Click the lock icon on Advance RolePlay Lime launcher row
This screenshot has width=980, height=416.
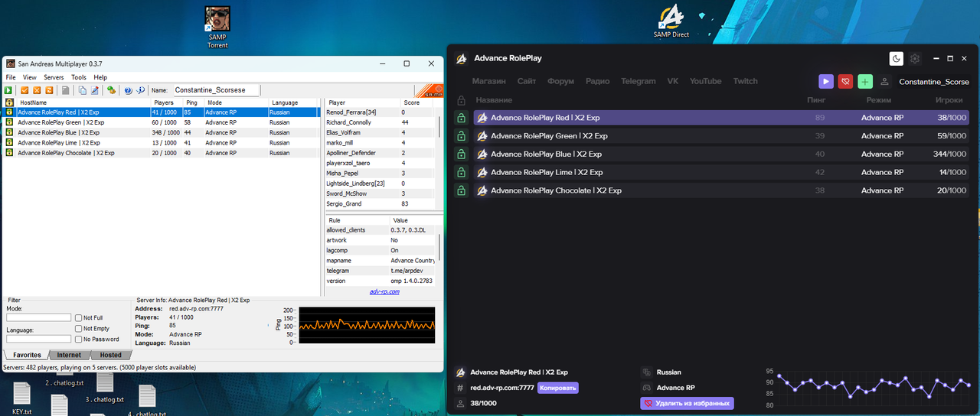(461, 173)
